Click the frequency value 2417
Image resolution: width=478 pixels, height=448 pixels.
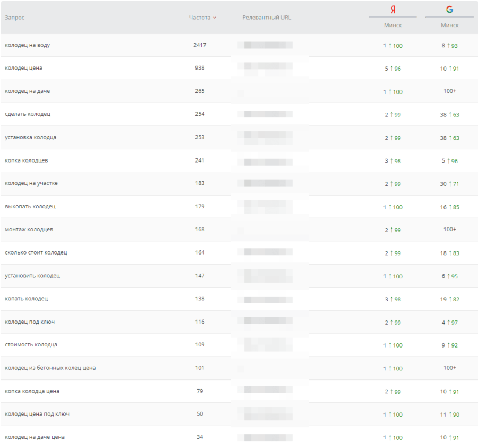[x=200, y=45]
